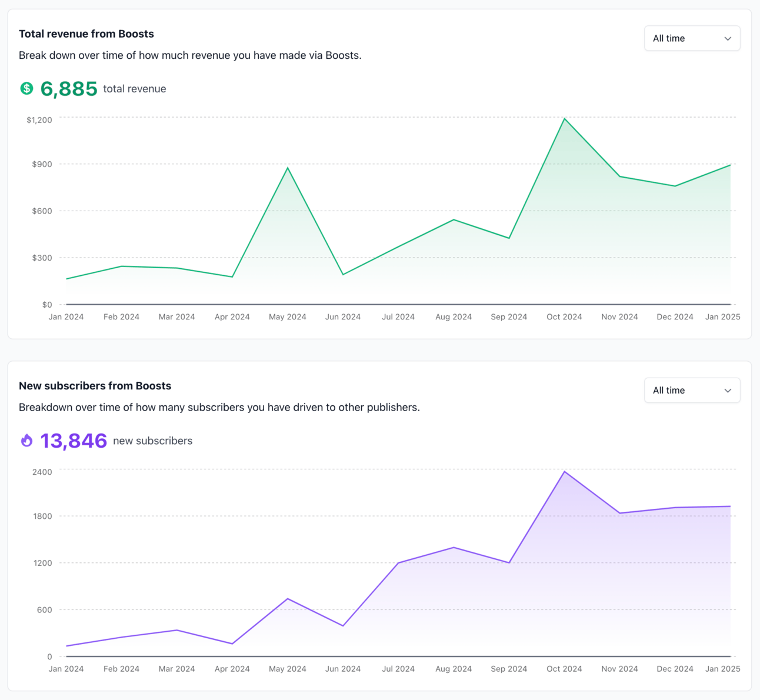Click the 2400 axis label on subscribers chart
This screenshot has width=760, height=700.
(42, 472)
